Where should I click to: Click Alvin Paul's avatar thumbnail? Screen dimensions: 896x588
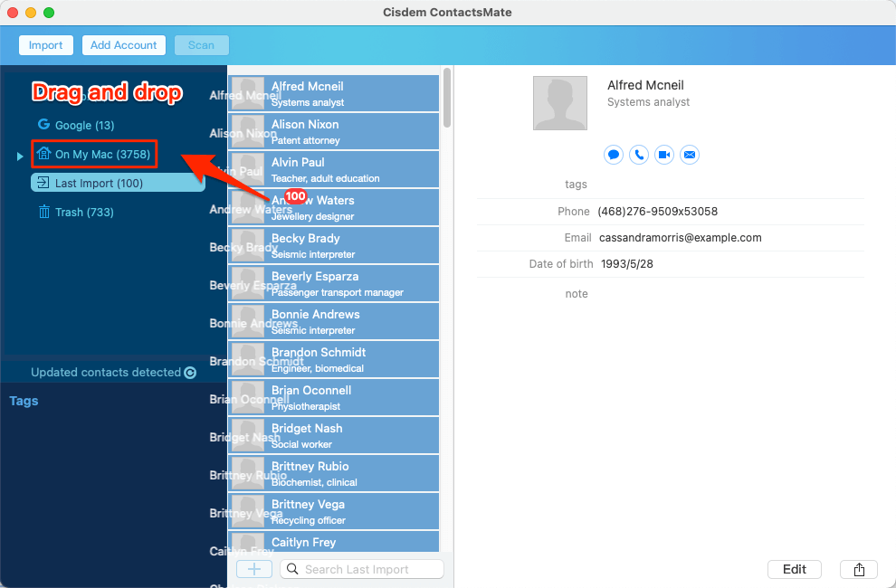pyautogui.click(x=248, y=170)
